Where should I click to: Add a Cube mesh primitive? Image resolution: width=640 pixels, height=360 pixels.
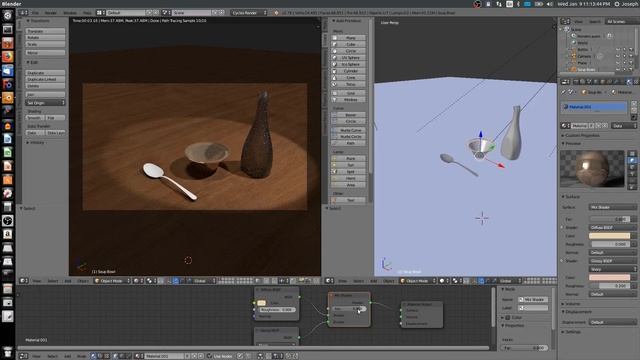(348, 44)
